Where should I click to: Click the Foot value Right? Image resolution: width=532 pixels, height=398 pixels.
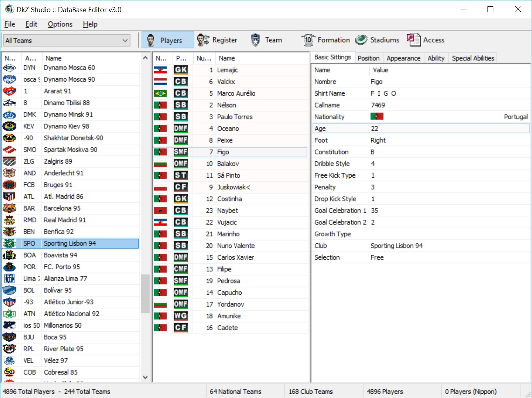[378, 140]
